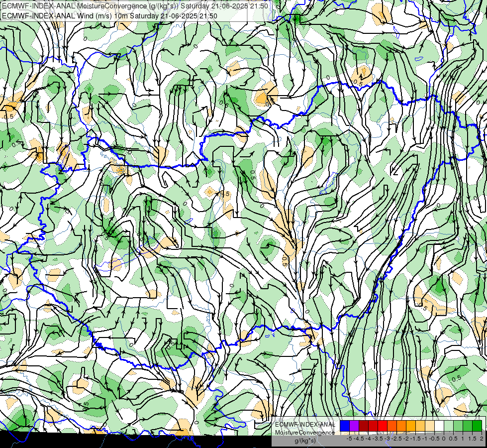
Task: Pick the white legend swatch left of 0
Action: pyautogui.click(x=439, y=426)
